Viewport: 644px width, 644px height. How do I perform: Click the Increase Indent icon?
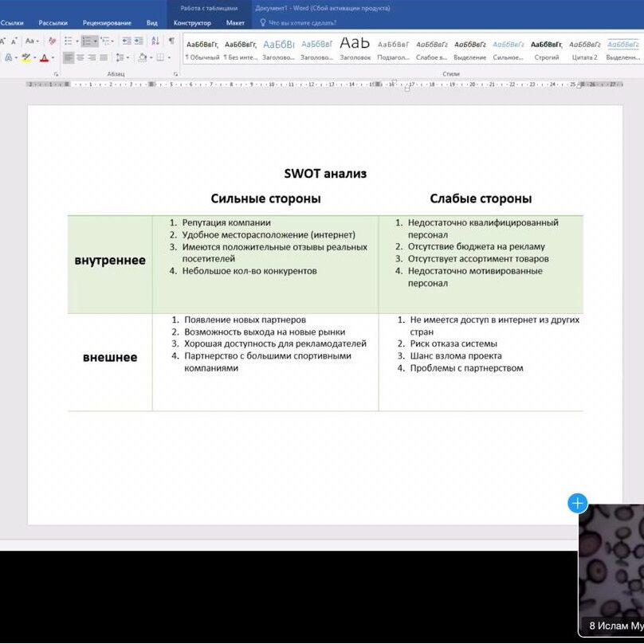[139, 41]
